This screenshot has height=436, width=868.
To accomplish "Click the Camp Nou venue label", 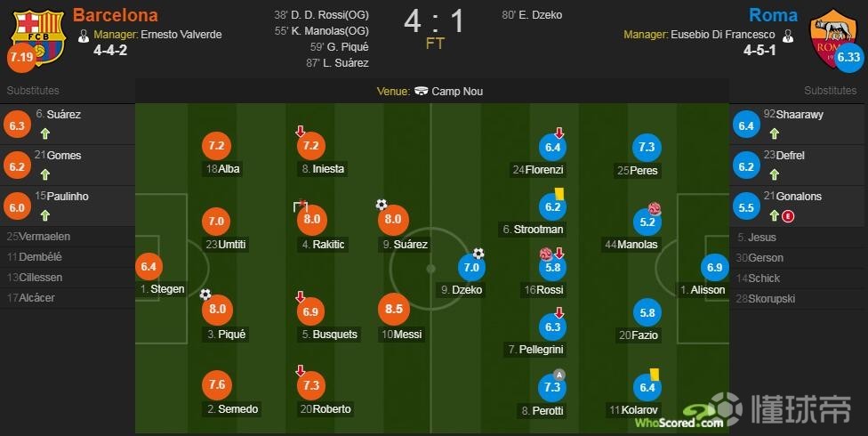I will click(457, 92).
